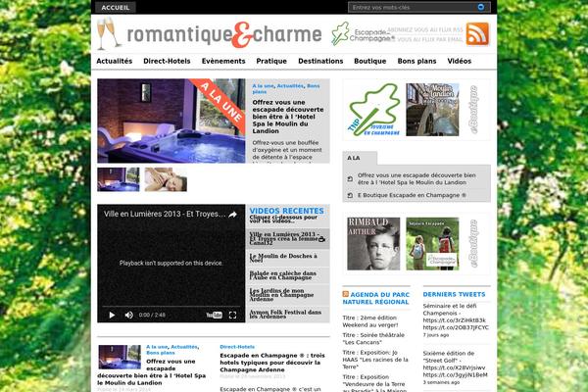This screenshot has width=588, height=392.
Task: Open the Actualités menu
Action: (115, 61)
